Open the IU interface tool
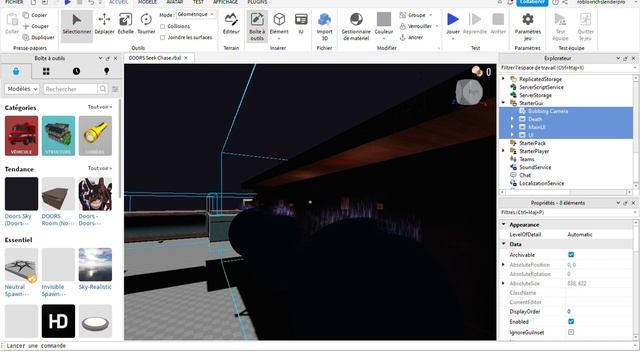Viewport: 640px width, 360px height. (301, 24)
